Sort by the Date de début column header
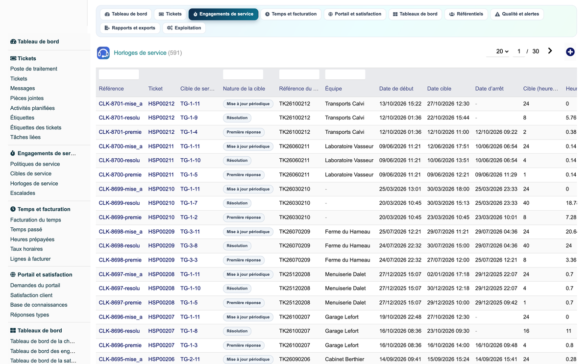Screen dimensions: 588x364 coord(396,89)
